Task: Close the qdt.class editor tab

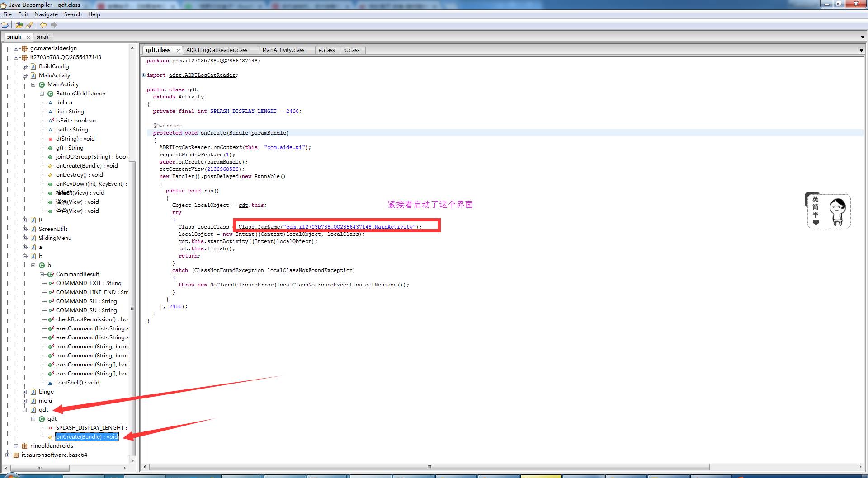Action: (x=178, y=50)
